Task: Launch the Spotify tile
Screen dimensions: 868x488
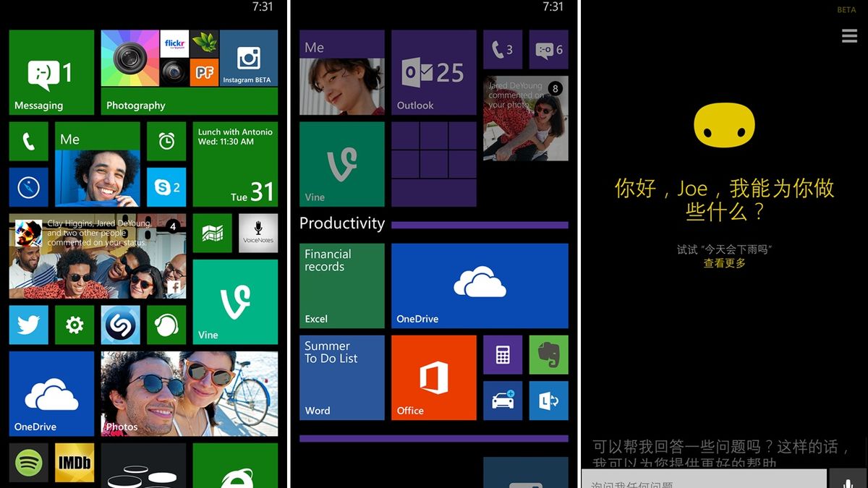Action: pyautogui.click(x=29, y=463)
